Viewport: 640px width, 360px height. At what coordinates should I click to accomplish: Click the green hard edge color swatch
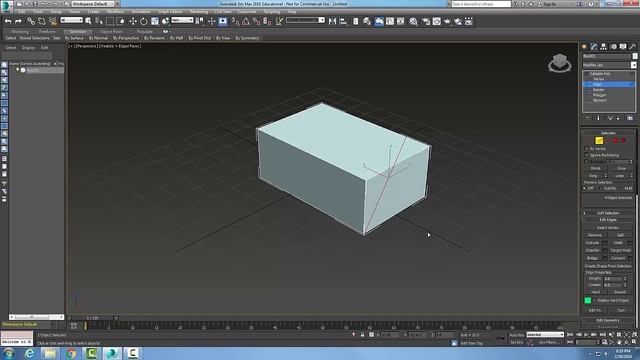[588, 300]
